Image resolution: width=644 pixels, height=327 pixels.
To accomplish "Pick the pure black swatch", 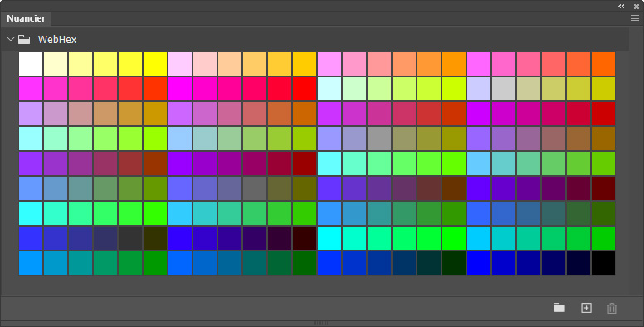I will [x=603, y=263].
